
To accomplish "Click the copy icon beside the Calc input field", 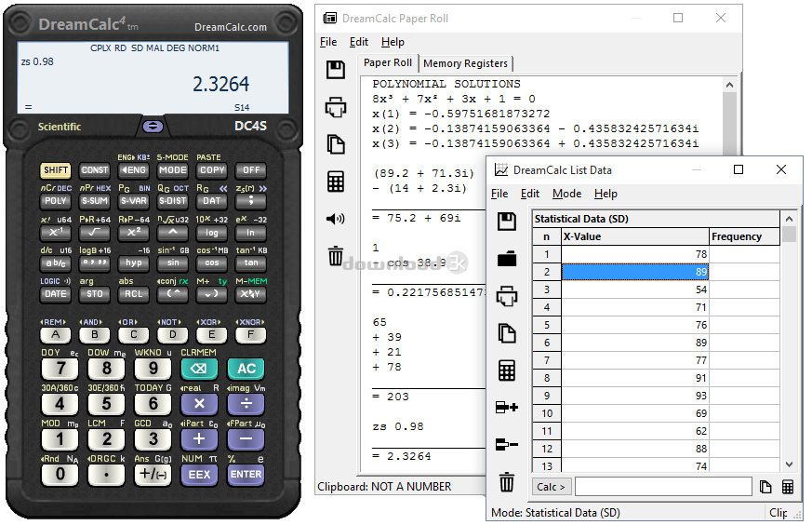I will (765, 487).
